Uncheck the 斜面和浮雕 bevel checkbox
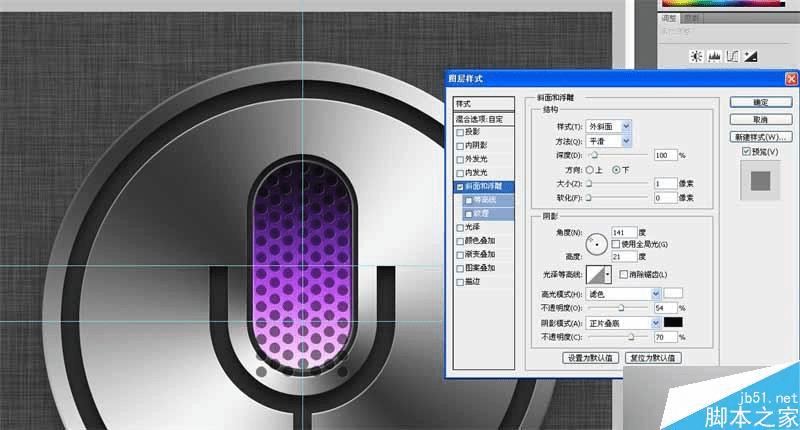 [460, 187]
